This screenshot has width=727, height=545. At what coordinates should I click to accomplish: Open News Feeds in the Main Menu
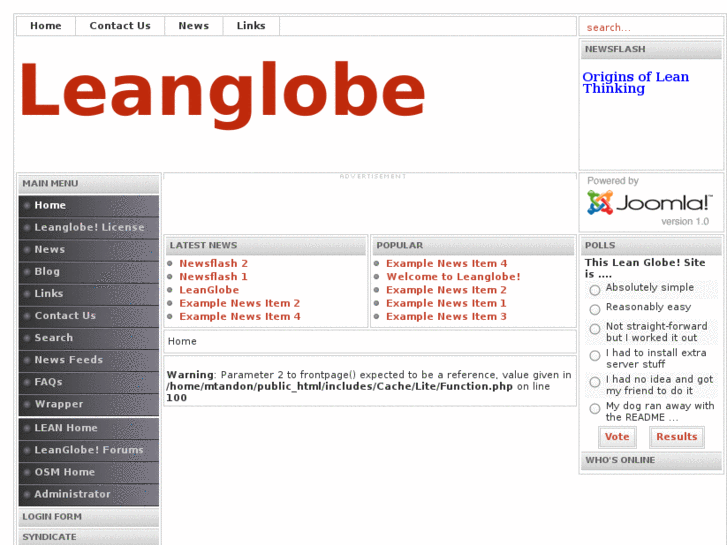pos(89,360)
